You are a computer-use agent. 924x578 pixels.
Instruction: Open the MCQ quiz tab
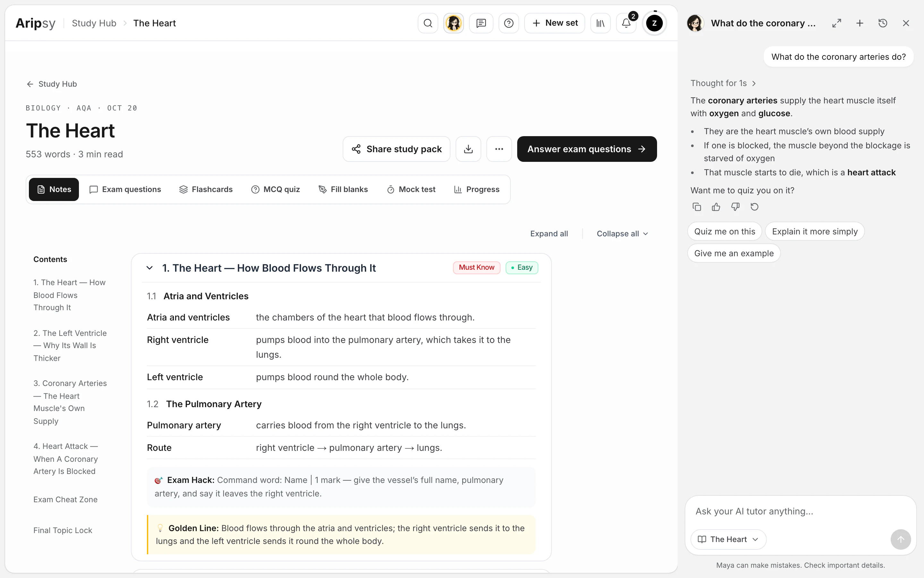click(275, 189)
